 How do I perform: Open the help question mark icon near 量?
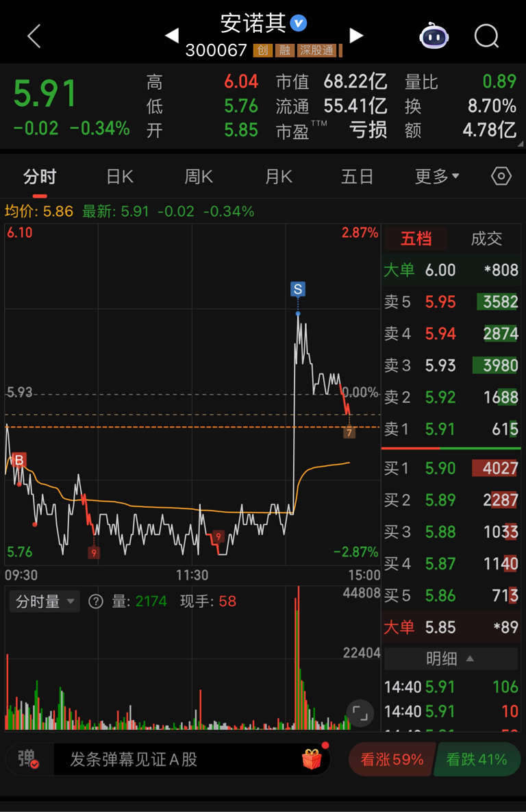click(x=96, y=601)
